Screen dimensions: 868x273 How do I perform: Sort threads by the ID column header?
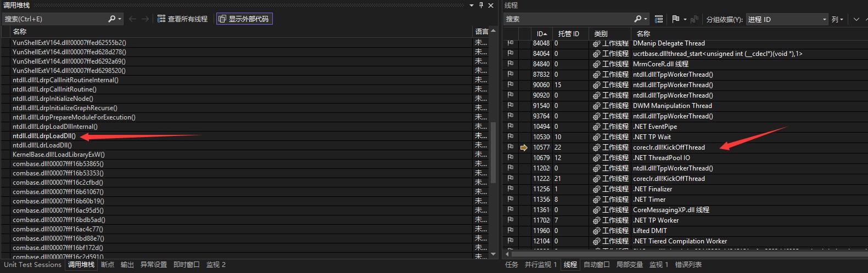click(541, 33)
